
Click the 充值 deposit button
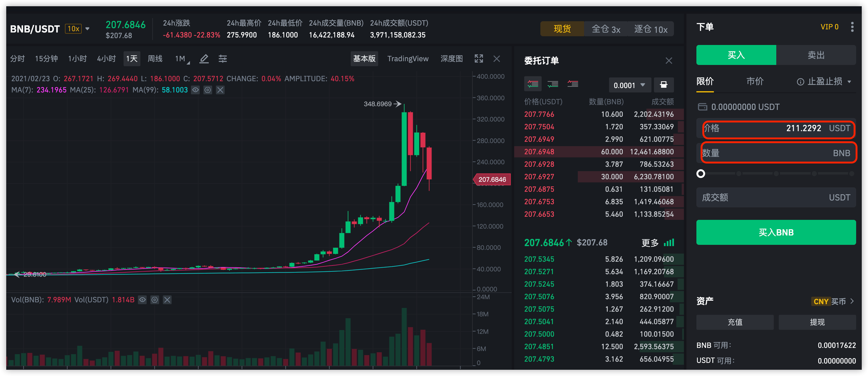[x=735, y=322]
